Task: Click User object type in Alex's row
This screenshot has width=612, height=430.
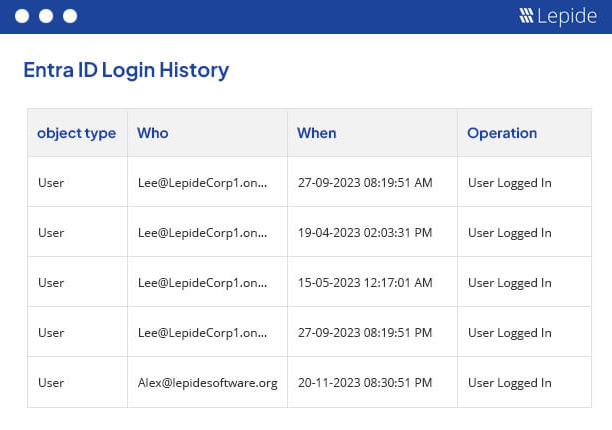Action: tap(51, 382)
